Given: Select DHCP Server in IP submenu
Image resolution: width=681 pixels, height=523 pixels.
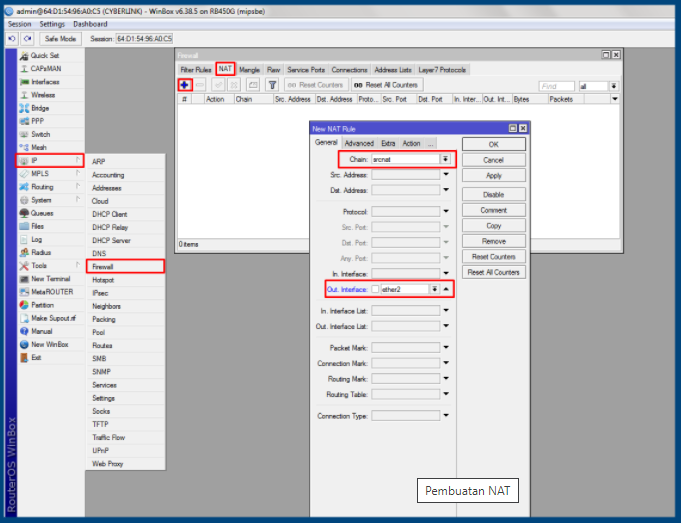Looking at the screenshot, I should (x=125, y=240).
